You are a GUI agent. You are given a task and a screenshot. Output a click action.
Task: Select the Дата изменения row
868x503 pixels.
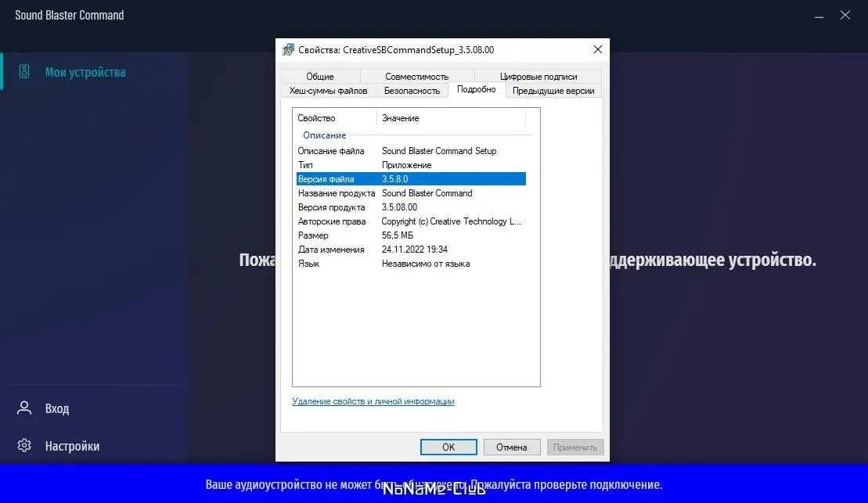411,250
